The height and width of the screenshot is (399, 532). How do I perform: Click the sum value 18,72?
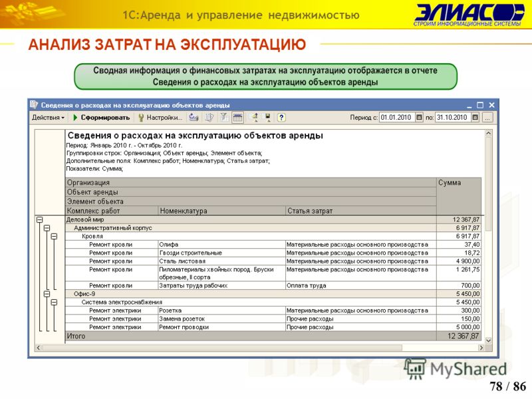pos(472,253)
